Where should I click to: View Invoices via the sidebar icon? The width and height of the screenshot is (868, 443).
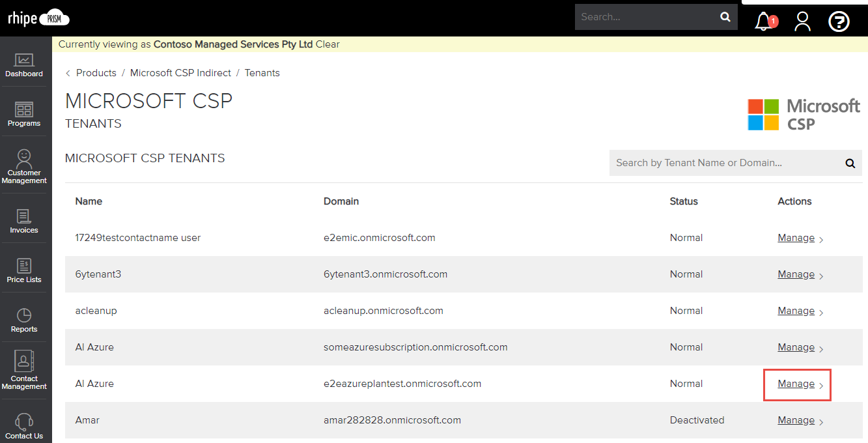(24, 219)
